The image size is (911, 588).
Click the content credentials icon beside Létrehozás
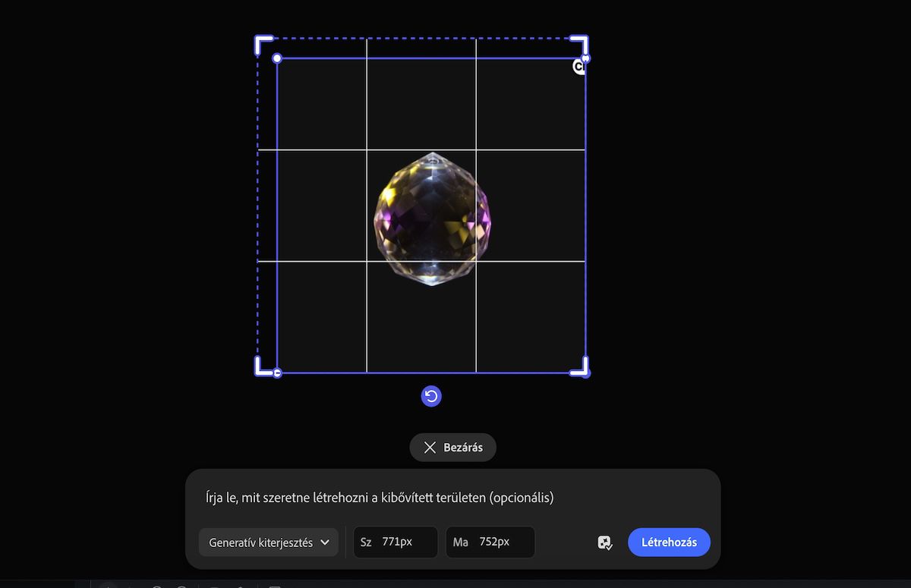[x=604, y=542]
